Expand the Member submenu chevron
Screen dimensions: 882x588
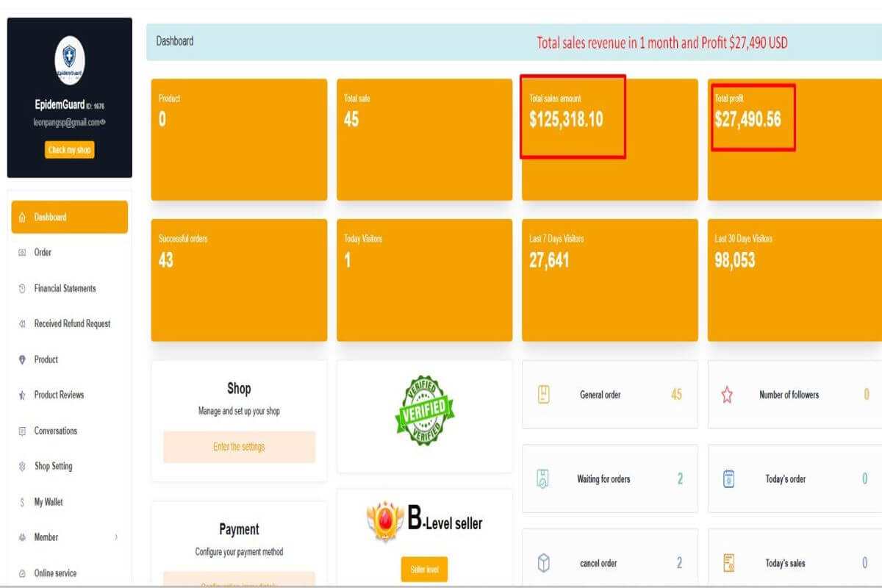(116, 537)
